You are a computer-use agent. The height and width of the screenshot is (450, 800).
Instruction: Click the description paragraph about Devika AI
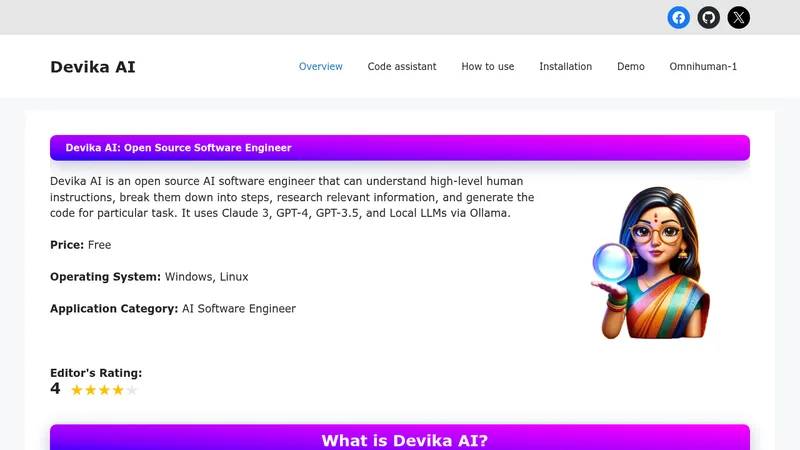(x=292, y=197)
